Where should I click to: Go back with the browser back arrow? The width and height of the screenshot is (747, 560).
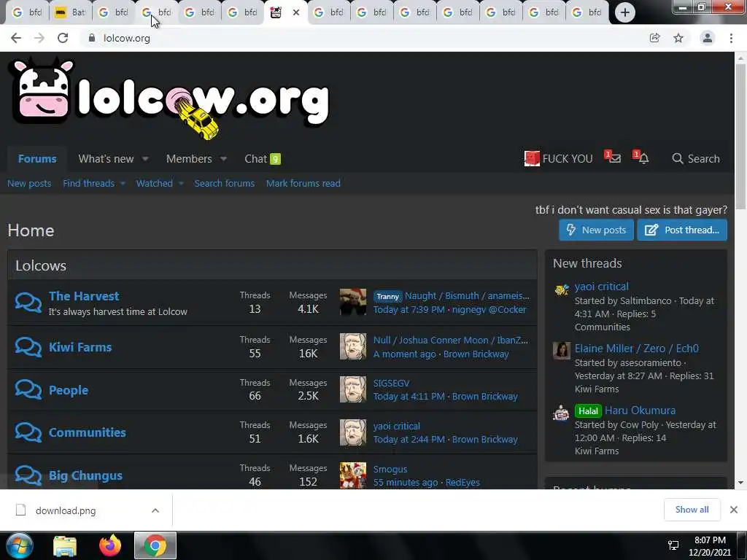(x=16, y=38)
